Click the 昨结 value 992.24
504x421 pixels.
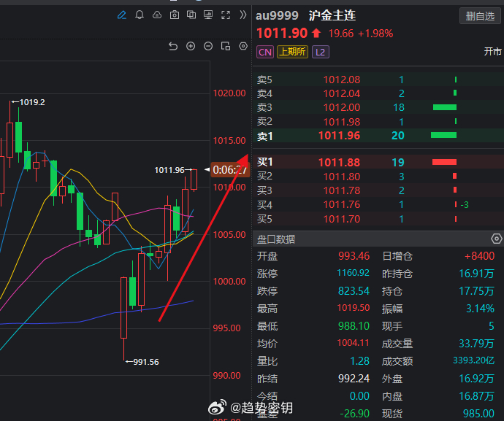click(x=354, y=379)
